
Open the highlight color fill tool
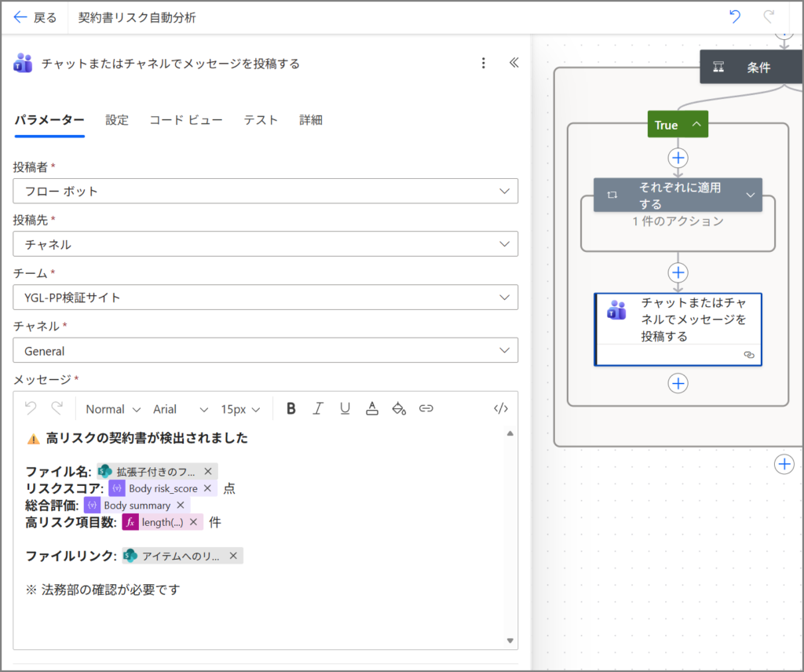pyautogui.click(x=399, y=408)
